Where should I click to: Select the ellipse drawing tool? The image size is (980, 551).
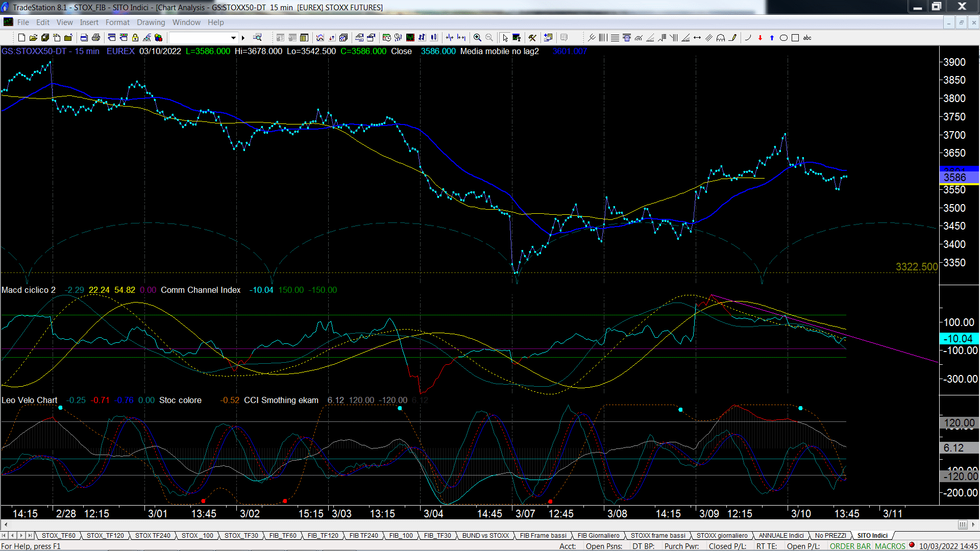pyautogui.click(x=783, y=38)
